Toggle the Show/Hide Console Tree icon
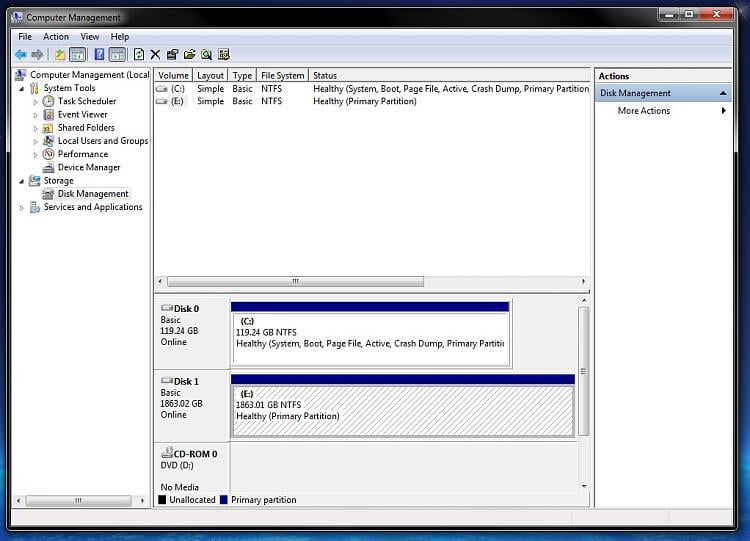The width and height of the screenshot is (750, 541). pos(77,55)
